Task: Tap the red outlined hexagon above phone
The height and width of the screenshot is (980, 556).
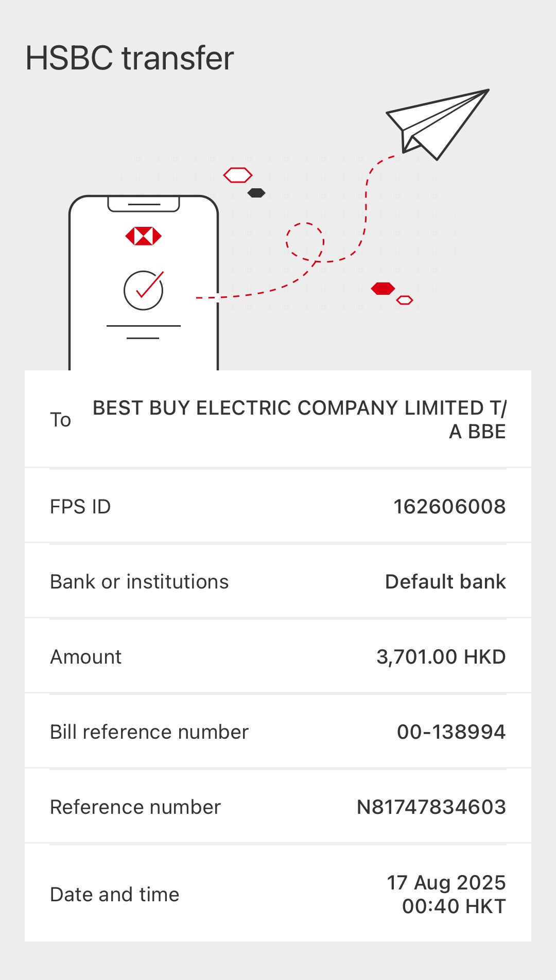Action: pyautogui.click(x=238, y=175)
